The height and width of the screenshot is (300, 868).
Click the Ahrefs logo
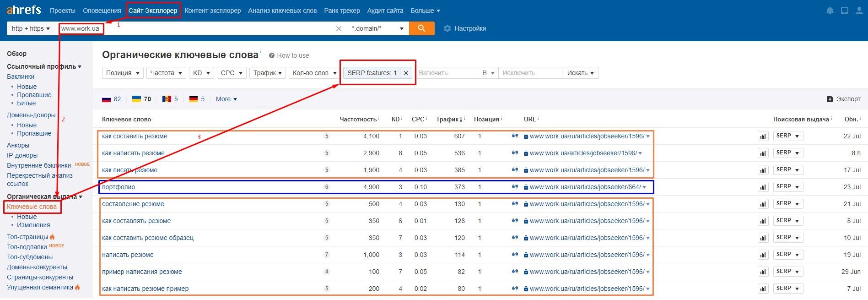24,10
